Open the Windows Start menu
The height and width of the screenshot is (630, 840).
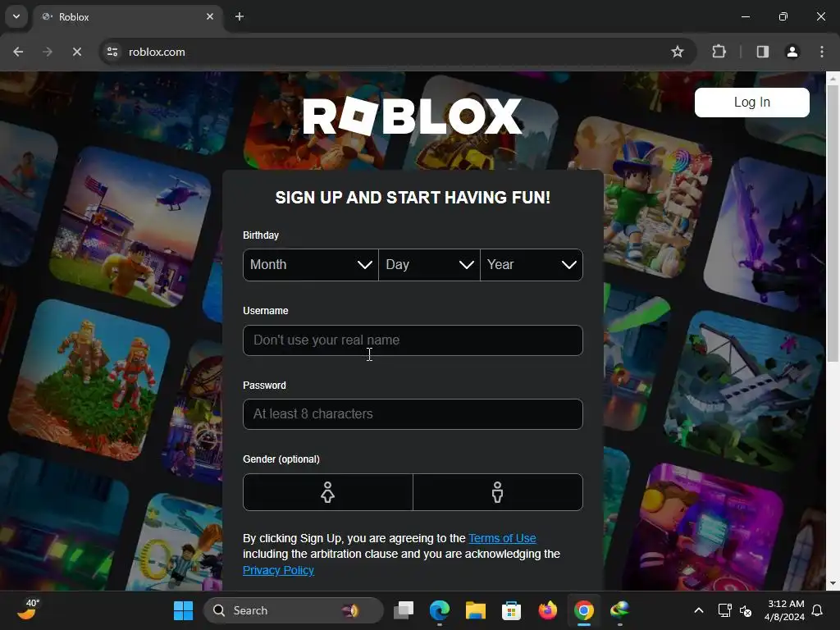183,610
